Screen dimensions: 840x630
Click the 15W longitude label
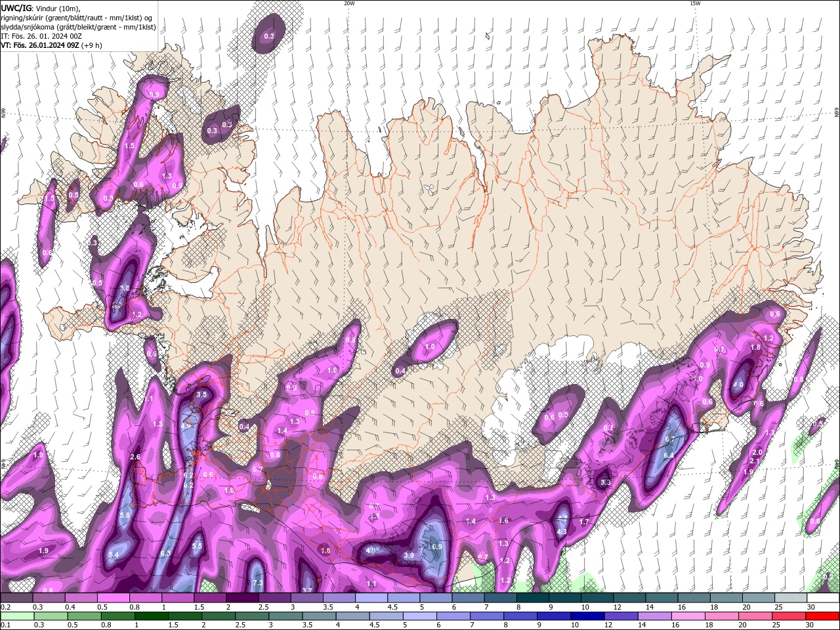click(695, 3)
